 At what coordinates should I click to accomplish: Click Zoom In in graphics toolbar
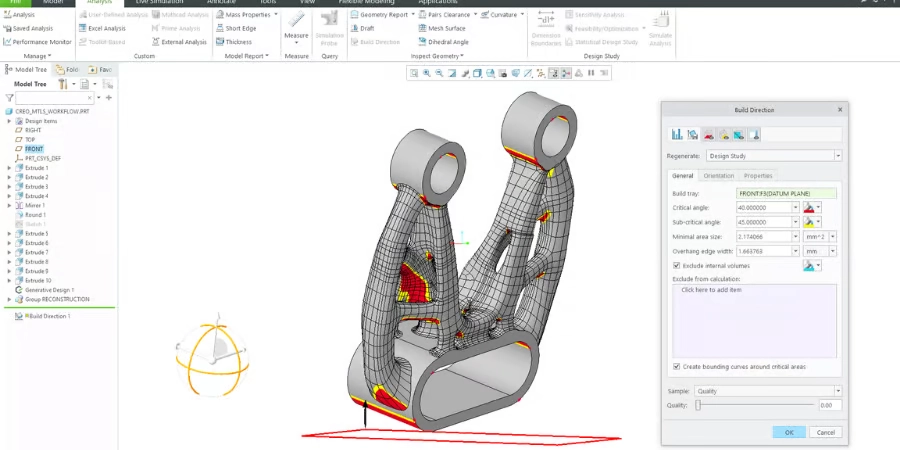[x=427, y=73]
